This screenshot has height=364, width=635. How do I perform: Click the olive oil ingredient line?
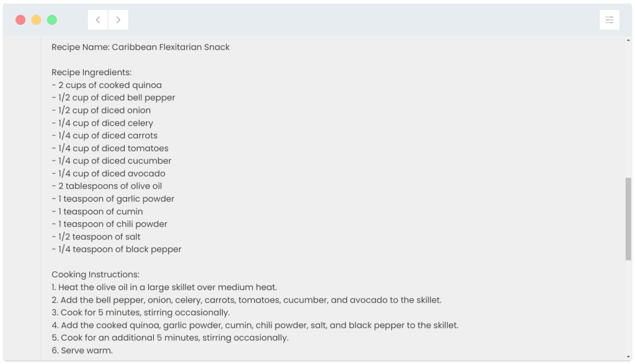(107, 186)
